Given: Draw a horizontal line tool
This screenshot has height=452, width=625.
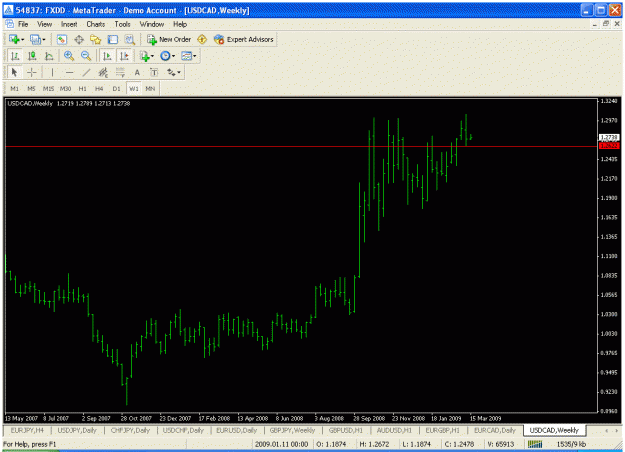Looking at the screenshot, I should 69,72.
